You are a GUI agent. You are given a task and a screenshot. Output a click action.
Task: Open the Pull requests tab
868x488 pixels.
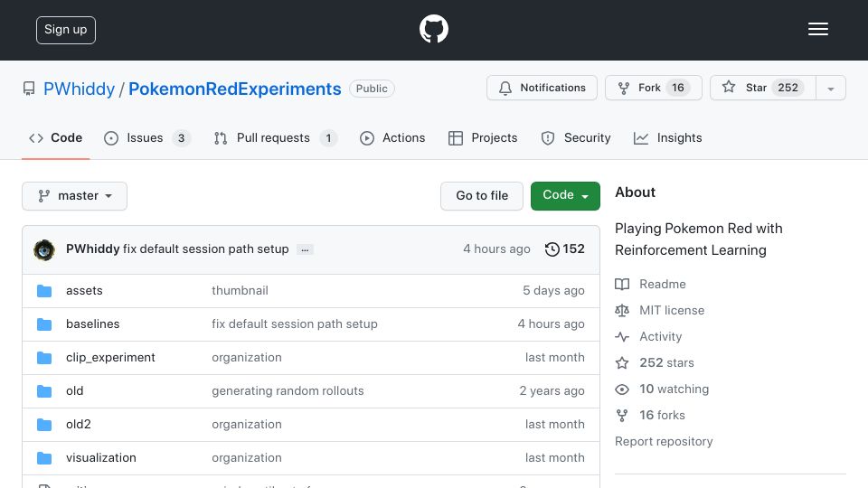coord(275,137)
